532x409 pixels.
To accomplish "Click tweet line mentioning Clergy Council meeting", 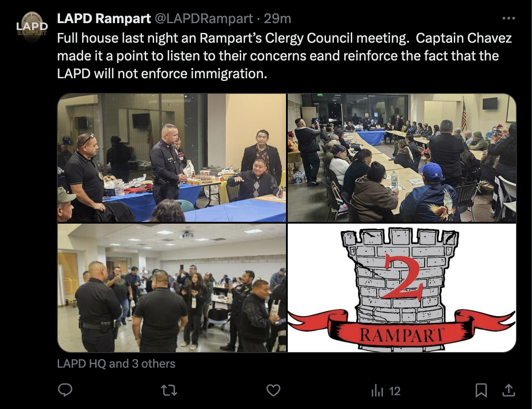I will (x=284, y=38).
